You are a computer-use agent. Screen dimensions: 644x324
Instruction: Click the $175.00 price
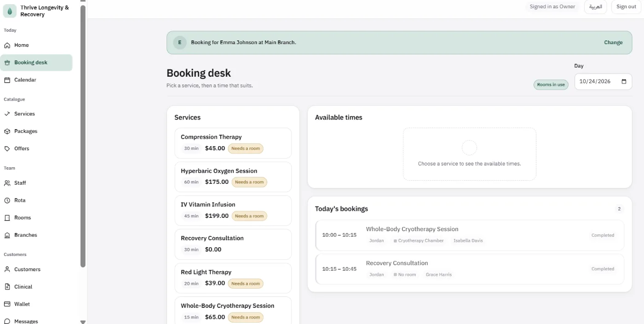[x=217, y=182]
